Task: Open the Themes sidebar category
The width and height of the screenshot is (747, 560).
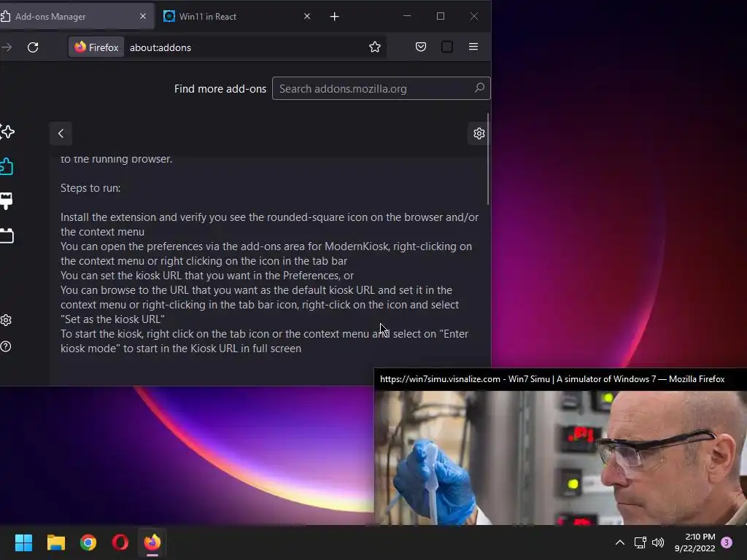Action: [x=7, y=201]
